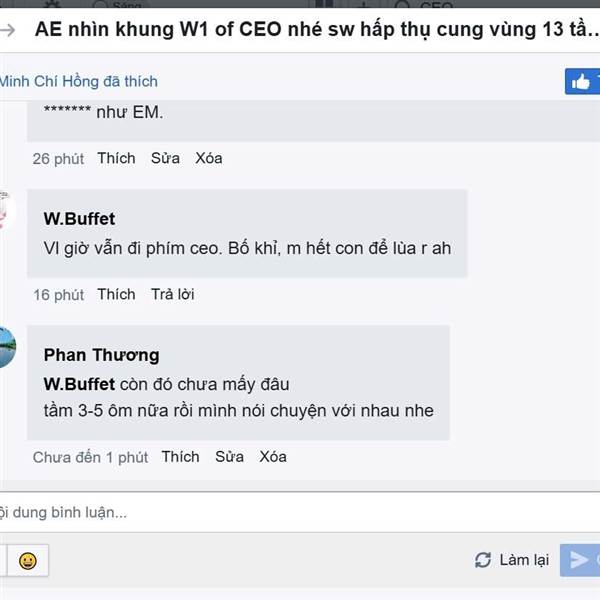Open the Phan Thương commenter name
The image size is (600, 600).
tap(101, 355)
